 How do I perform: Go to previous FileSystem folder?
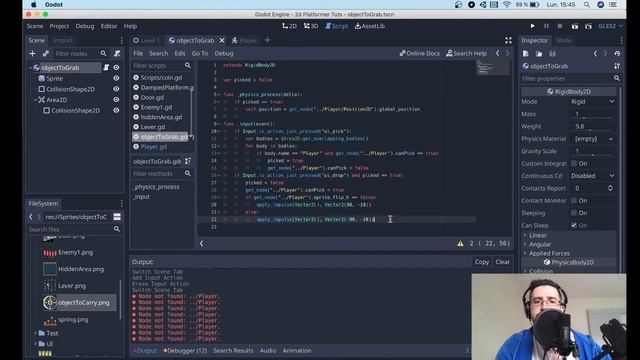pos(31,217)
